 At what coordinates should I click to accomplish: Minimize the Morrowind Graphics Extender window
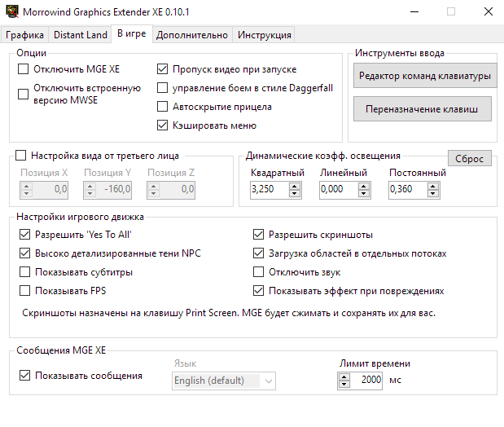coord(414,12)
